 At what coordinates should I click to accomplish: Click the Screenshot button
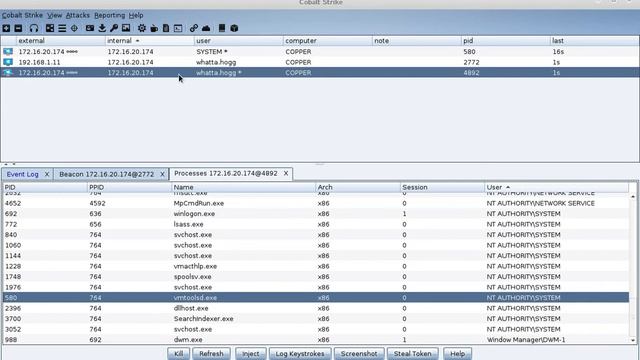click(359, 353)
